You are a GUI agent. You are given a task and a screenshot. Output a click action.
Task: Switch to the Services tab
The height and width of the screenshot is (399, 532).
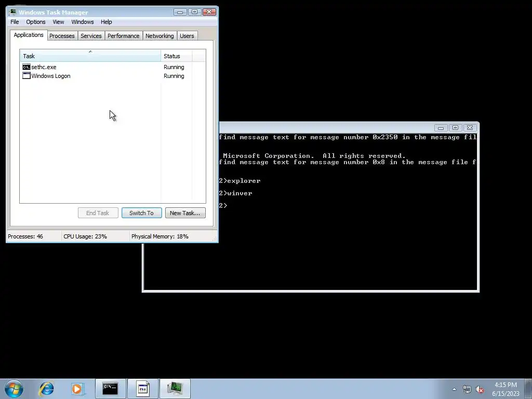(x=91, y=36)
